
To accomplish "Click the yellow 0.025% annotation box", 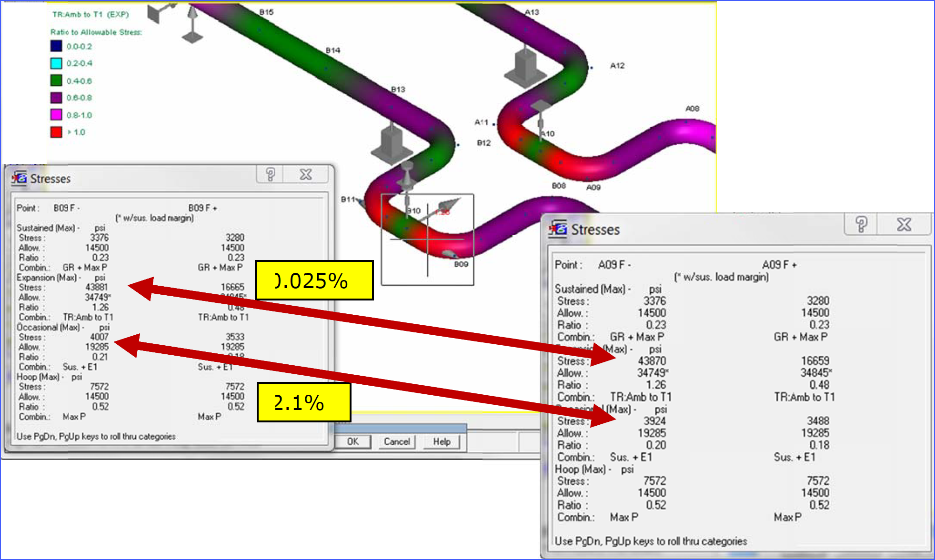I will pyautogui.click(x=314, y=280).
